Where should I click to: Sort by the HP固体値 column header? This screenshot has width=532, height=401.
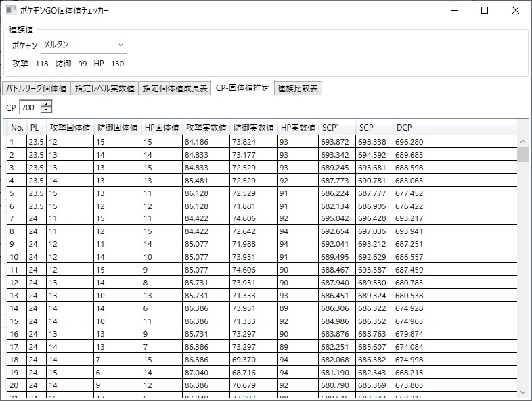click(x=162, y=127)
